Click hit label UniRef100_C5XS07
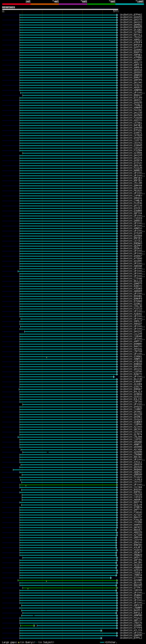Viewport: 146px width, 644px height. pos(131,37)
